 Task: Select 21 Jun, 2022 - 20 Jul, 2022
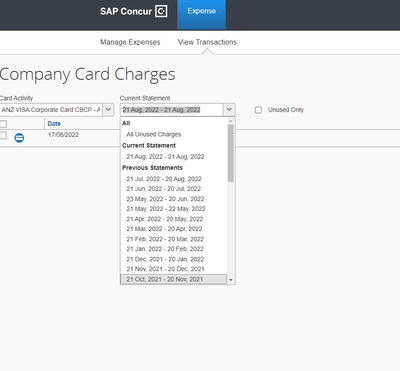coord(164,189)
